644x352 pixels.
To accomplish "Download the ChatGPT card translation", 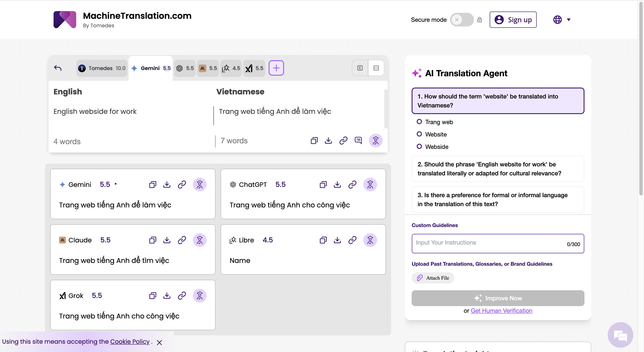I will (337, 185).
